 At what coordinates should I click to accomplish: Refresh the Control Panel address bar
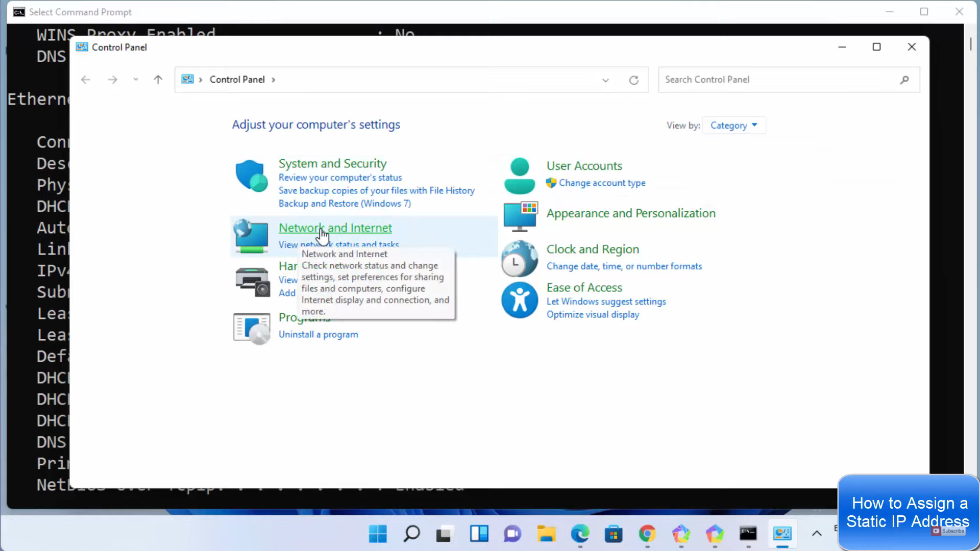click(x=633, y=80)
